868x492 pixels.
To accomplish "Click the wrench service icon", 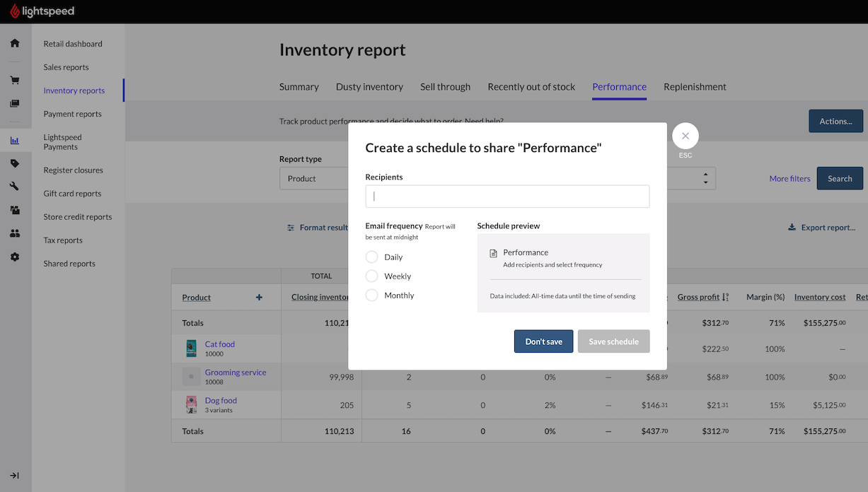I will point(15,187).
